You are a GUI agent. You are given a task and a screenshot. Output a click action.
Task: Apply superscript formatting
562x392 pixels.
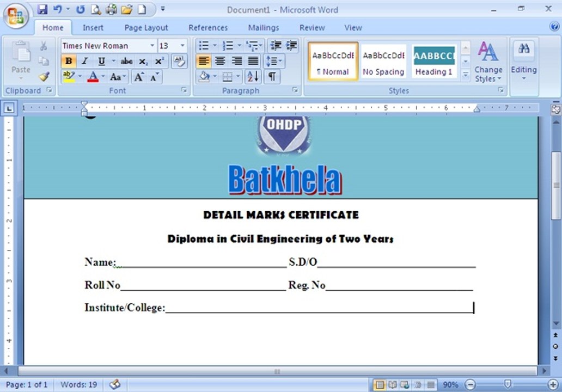(159, 62)
